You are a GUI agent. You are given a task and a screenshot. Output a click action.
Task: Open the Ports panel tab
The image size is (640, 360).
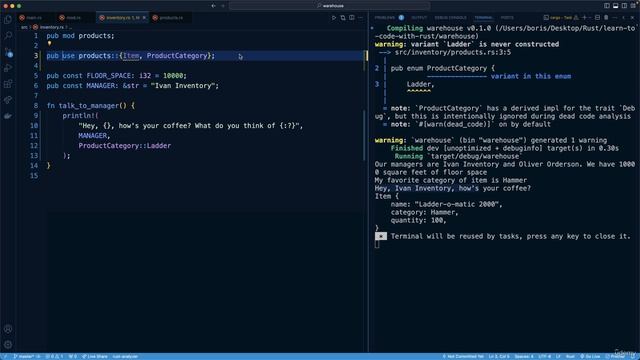click(507, 18)
